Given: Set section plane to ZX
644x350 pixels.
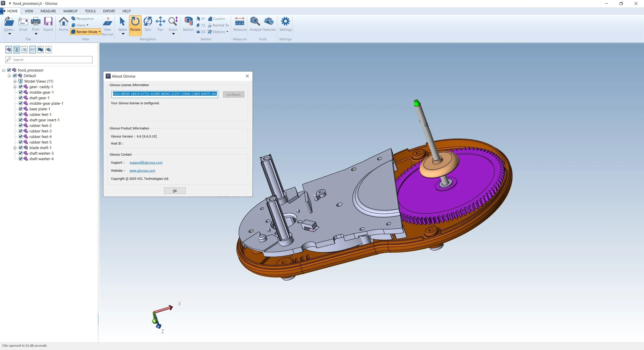Looking at the screenshot, I should (201, 32).
